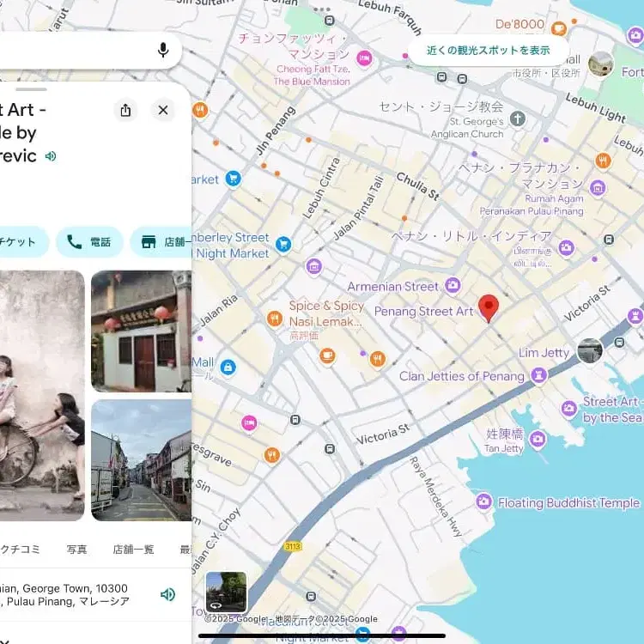This screenshot has width=644, height=644.
Task: Tap the restaurant marker near Jln Penang
Action: click(200, 110)
